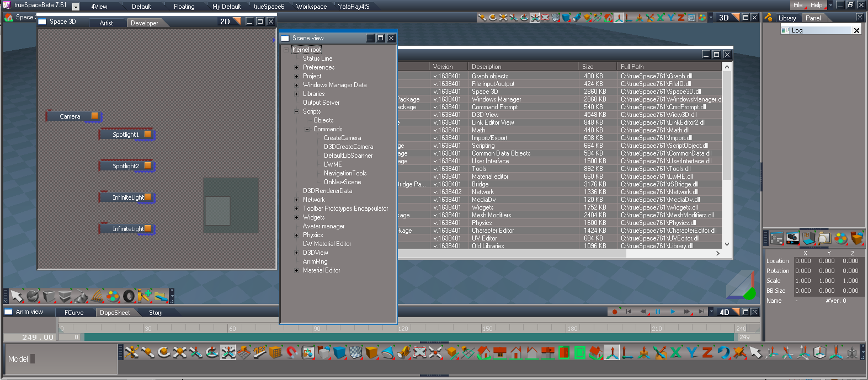Click the Spotlight1 node's orange square
The height and width of the screenshot is (380, 868).
coord(148,134)
